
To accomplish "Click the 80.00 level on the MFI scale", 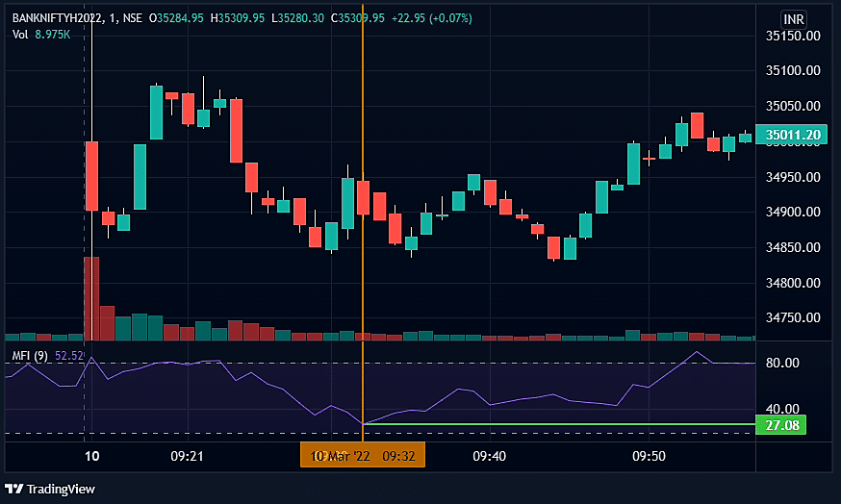I will pyautogui.click(x=783, y=363).
